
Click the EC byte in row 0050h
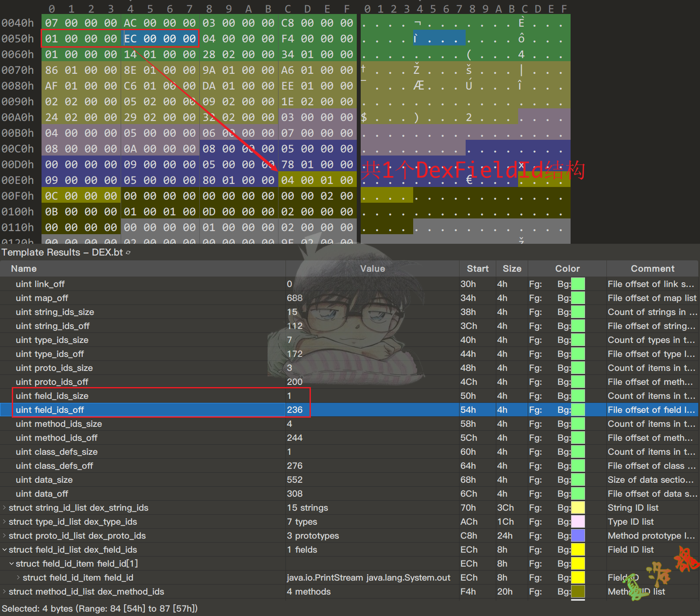click(130, 39)
